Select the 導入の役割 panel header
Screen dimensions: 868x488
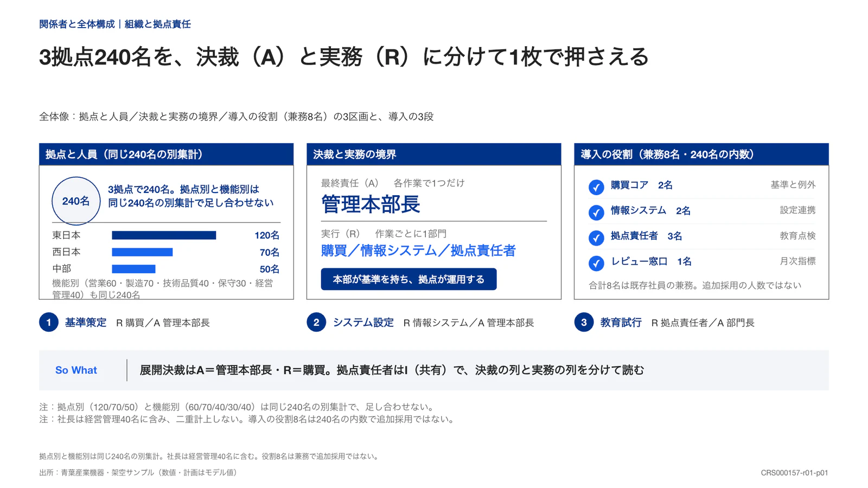coord(701,155)
